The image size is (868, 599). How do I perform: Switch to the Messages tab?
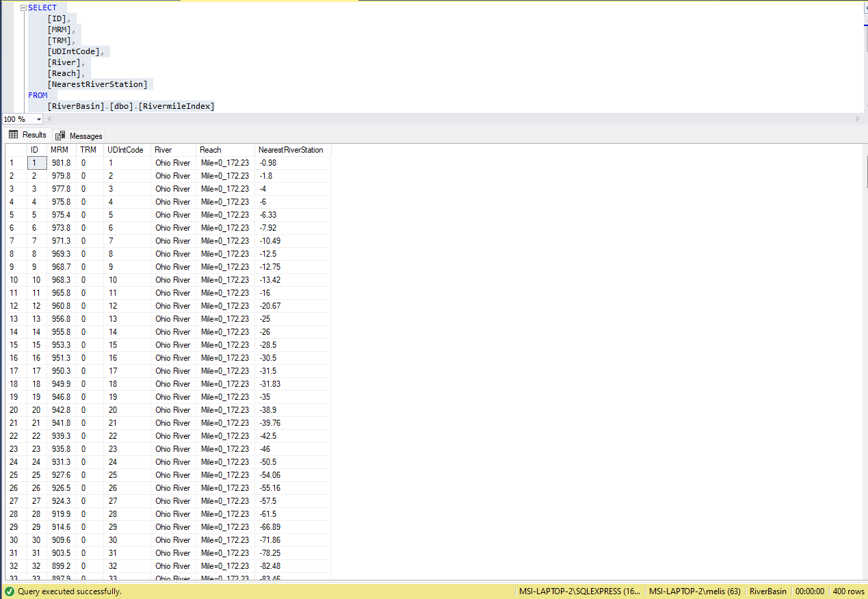click(x=79, y=136)
